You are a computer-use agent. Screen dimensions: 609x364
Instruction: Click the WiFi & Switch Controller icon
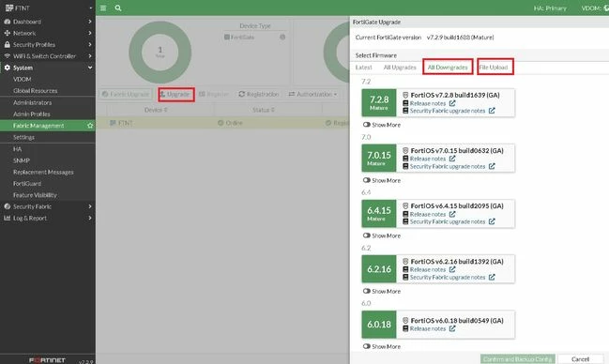pyautogui.click(x=7, y=56)
